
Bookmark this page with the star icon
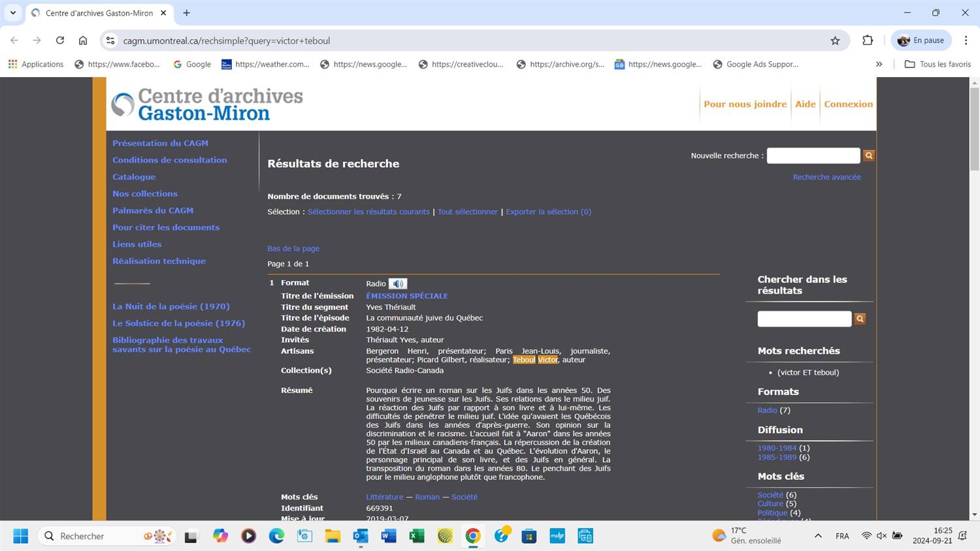[x=835, y=40]
